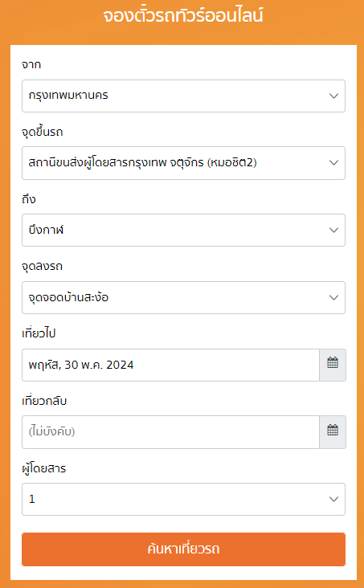Click the จุดขึ้นรถ field label
Image resolution: width=364 pixels, height=588 pixels.
pyautogui.click(x=42, y=133)
